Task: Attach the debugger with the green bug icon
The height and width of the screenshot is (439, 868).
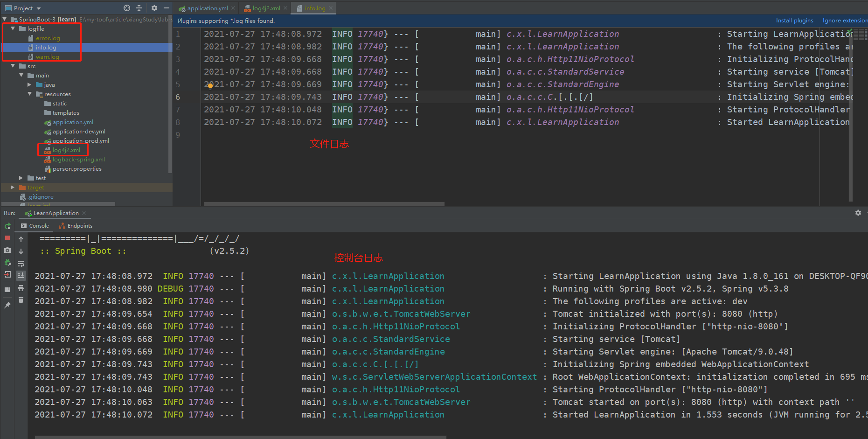Action: [x=7, y=263]
